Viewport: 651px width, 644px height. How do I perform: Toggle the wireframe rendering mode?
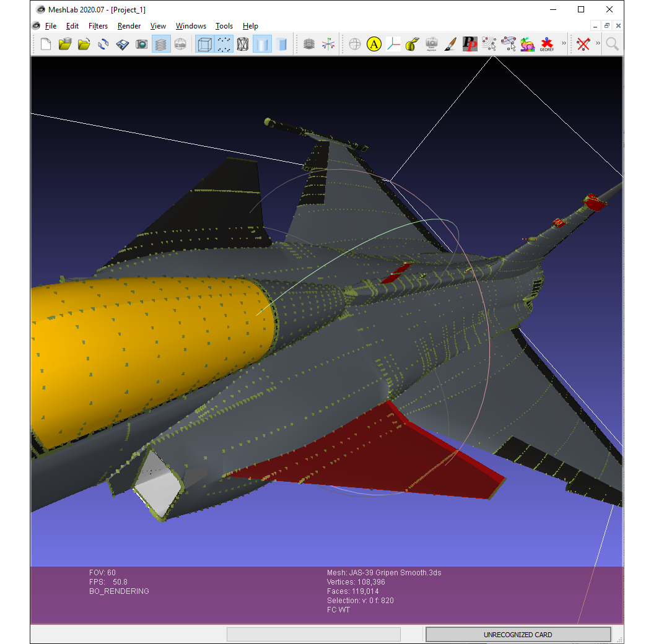tap(243, 44)
